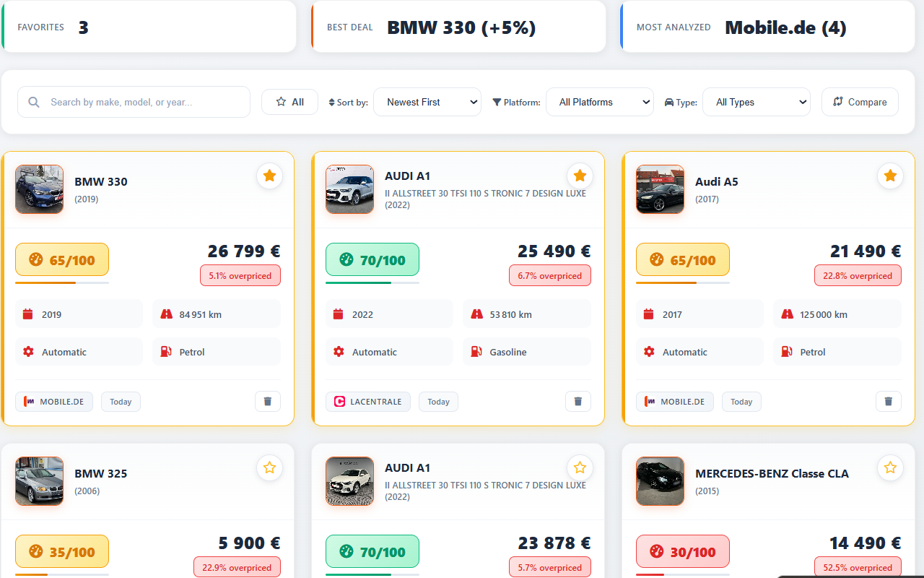Click the Audi A5 65/100 score badge
This screenshot has width=924, height=578.
683,259
